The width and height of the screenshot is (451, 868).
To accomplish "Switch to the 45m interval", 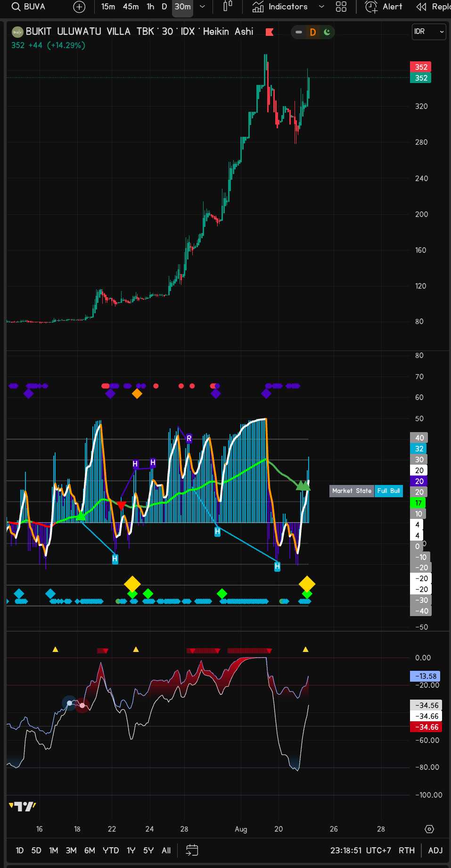I will click(x=131, y=7).
